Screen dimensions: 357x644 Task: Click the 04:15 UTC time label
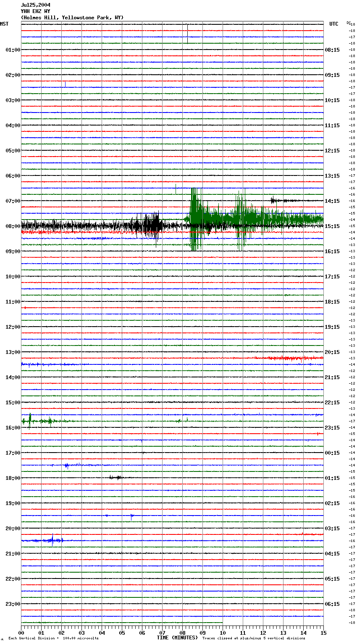332,554
